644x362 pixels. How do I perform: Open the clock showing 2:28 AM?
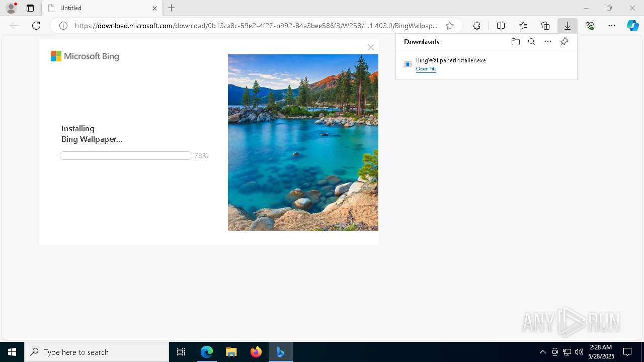(x=601, y=352)
